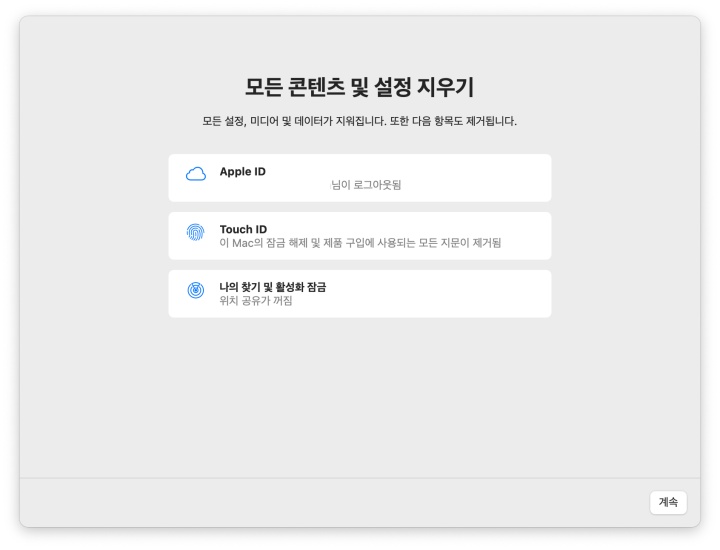Select the iCloud cloud icon beside Apple ID

pyautogui.click(x=196, y=174)
